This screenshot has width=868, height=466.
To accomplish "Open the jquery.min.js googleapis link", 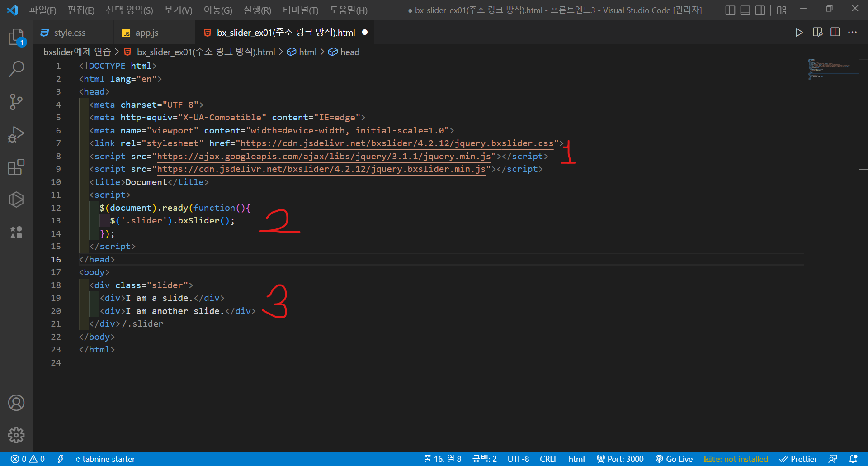I will tap(324, 156).
